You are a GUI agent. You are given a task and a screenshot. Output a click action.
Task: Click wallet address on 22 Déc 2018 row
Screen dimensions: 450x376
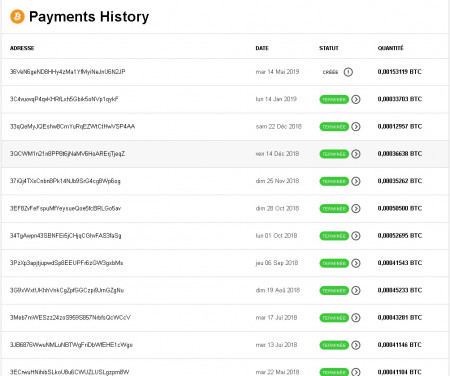[x=72, y=126]
